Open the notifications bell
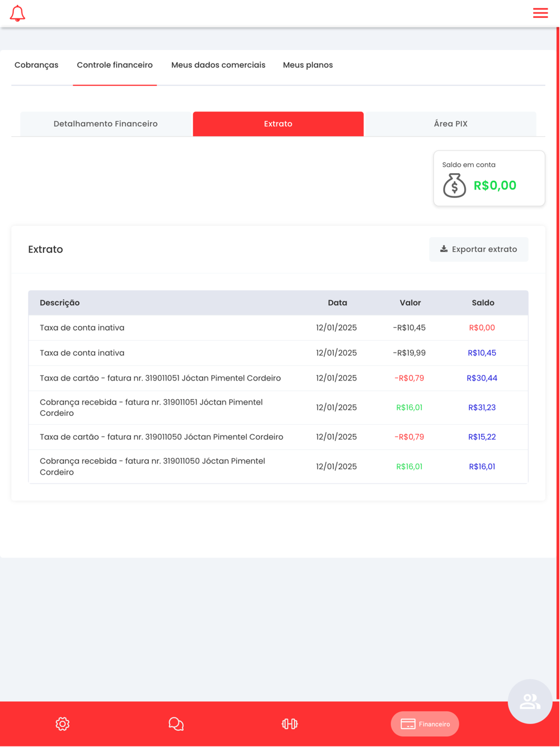560x747 pixels. [x=17, y=13]
